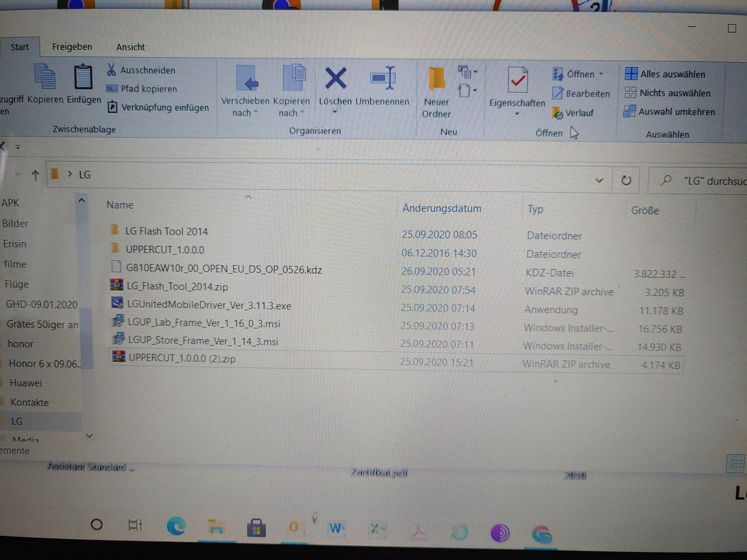Switch to the Freigeben ribbon tab
Image resolution: width=747 pixels, height=560 pixels.
(72, 47)
